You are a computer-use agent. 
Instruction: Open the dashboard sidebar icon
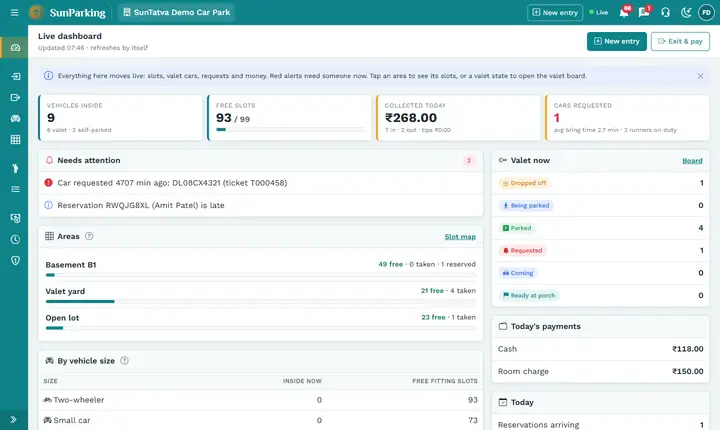point(15,48)
